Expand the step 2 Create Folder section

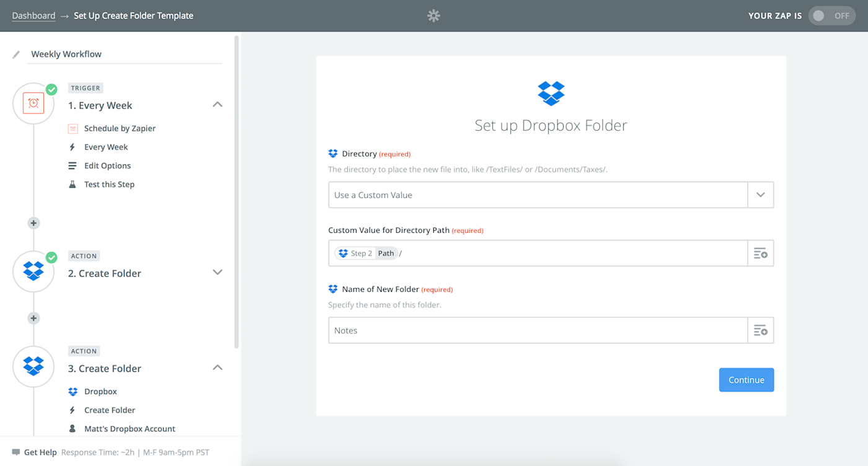click(217, 272)
